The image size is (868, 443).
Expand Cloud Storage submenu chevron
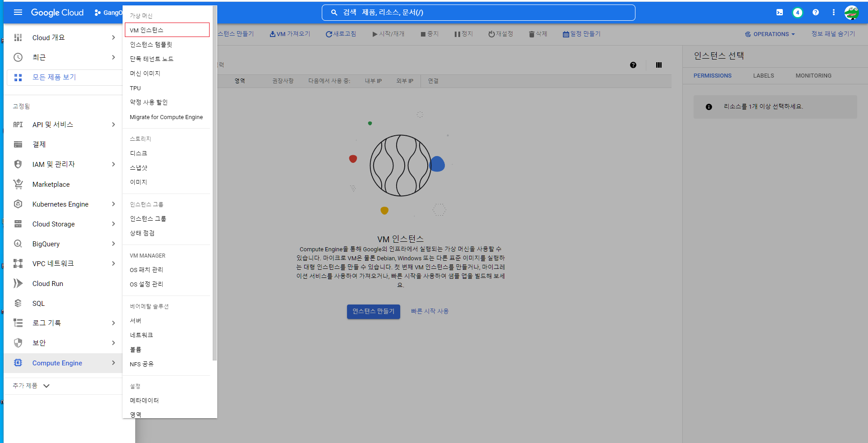[x=113, y=224]
